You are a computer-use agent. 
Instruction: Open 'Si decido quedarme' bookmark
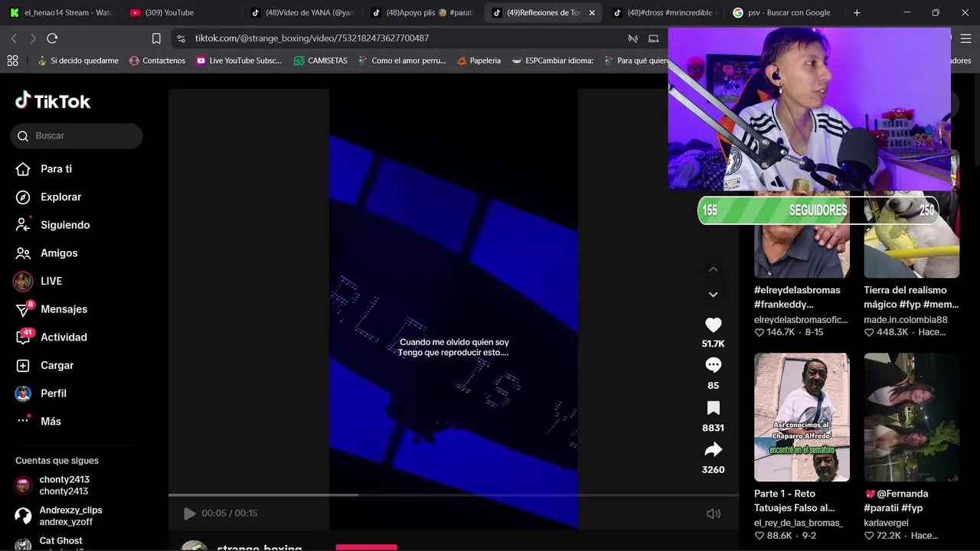click(77, 60)
